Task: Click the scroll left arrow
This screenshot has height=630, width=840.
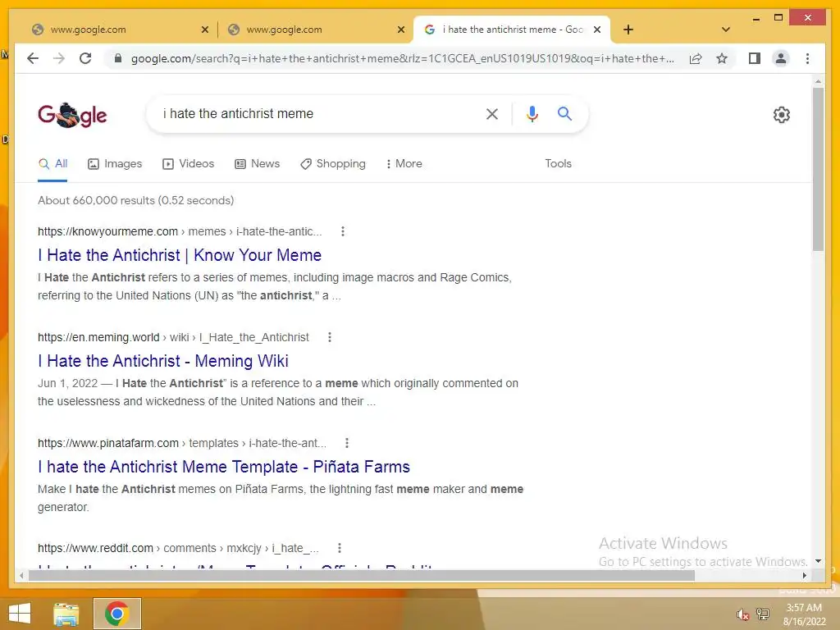Action: point(21,575)
